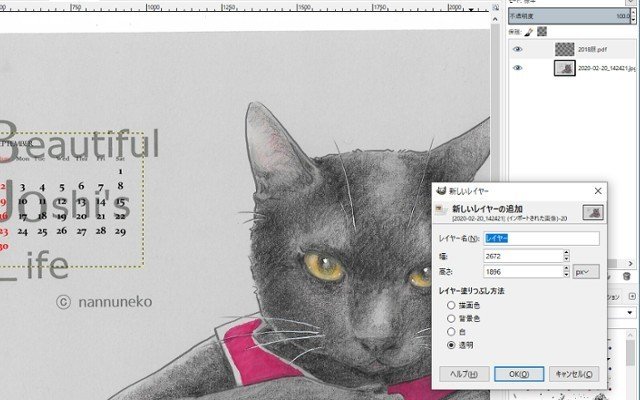Confirm the new layer with OK
Screen dimensions: 640x400
[519, 374]
